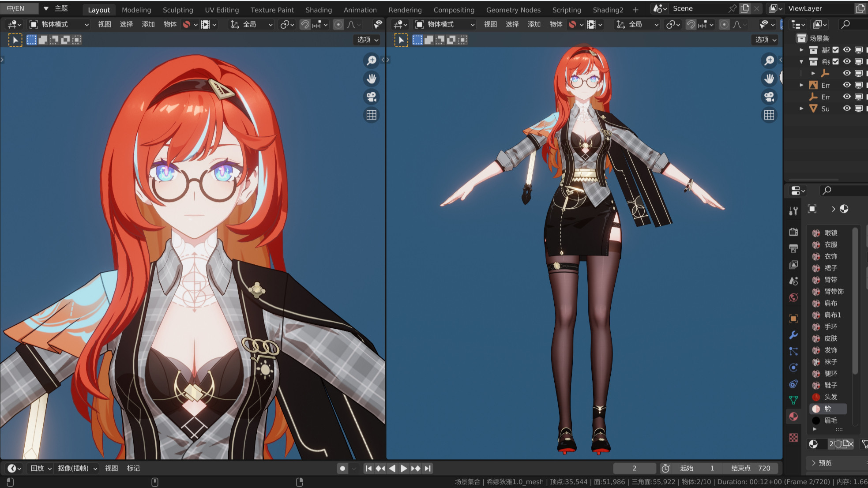Click the end frame 720 field
This screenshot has height=488, width=868.
[x=751, y=468]
